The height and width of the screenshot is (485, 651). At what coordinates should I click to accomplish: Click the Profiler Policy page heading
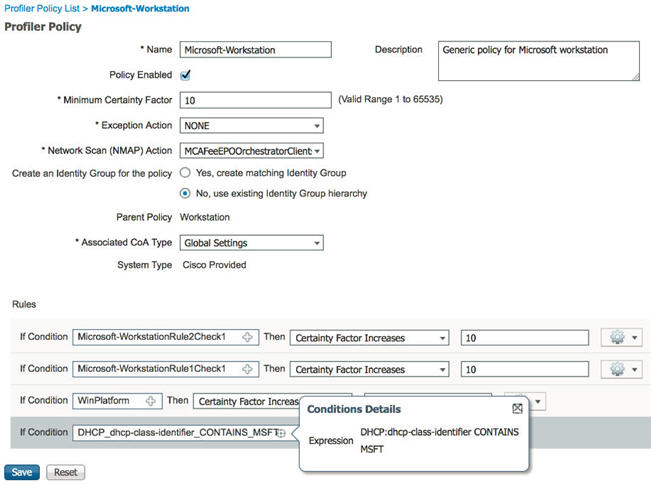tap(43, 27)
